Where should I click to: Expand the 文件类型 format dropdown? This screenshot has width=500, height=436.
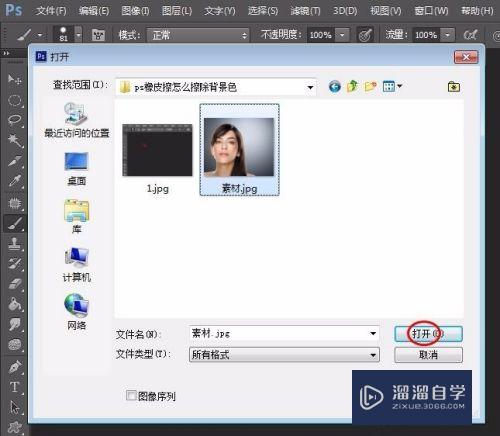(x=373, y=355)
